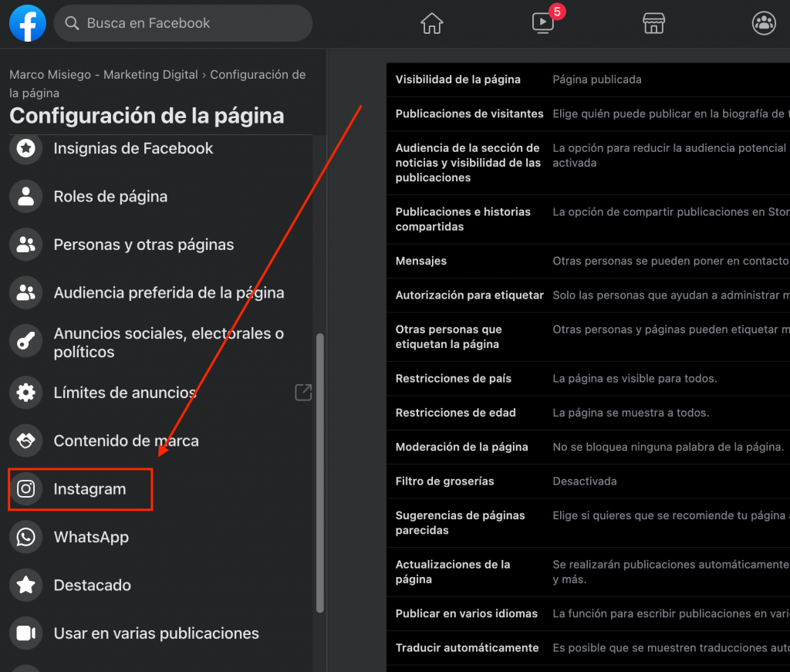Open the Instagram settings section
Viewport: 790px width, 672px height.
[90, 488]
